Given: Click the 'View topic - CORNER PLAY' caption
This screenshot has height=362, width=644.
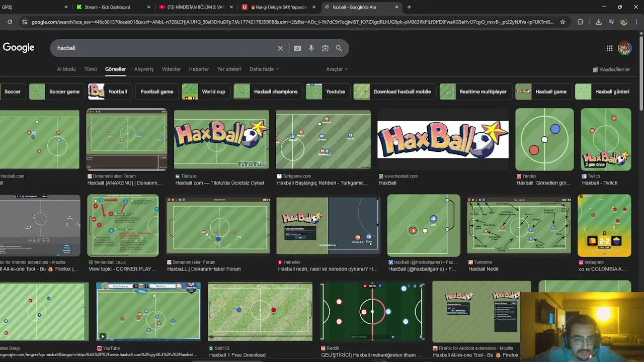Looking at the screenshot, I should [122, 269].
